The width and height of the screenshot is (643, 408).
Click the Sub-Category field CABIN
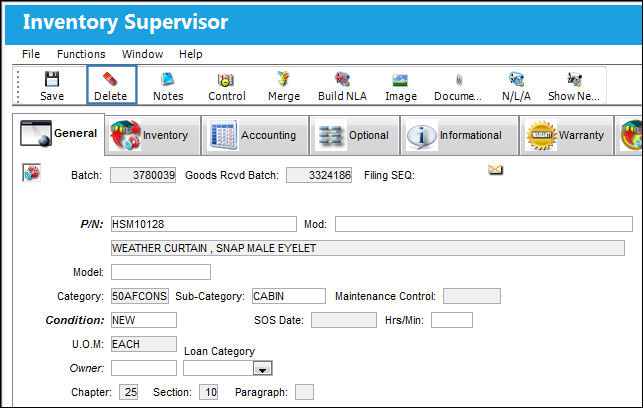289,296
